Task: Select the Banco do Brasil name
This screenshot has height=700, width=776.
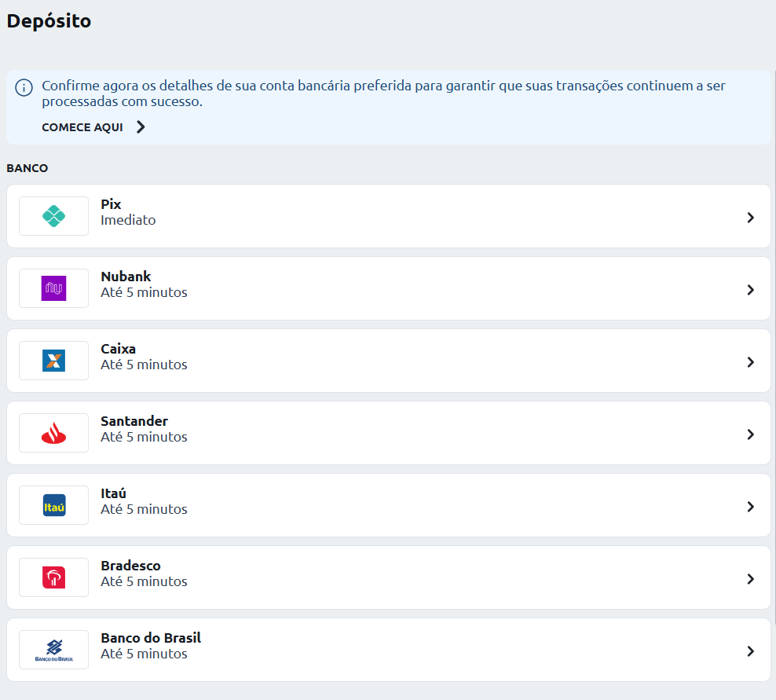Action: (151, 638)
